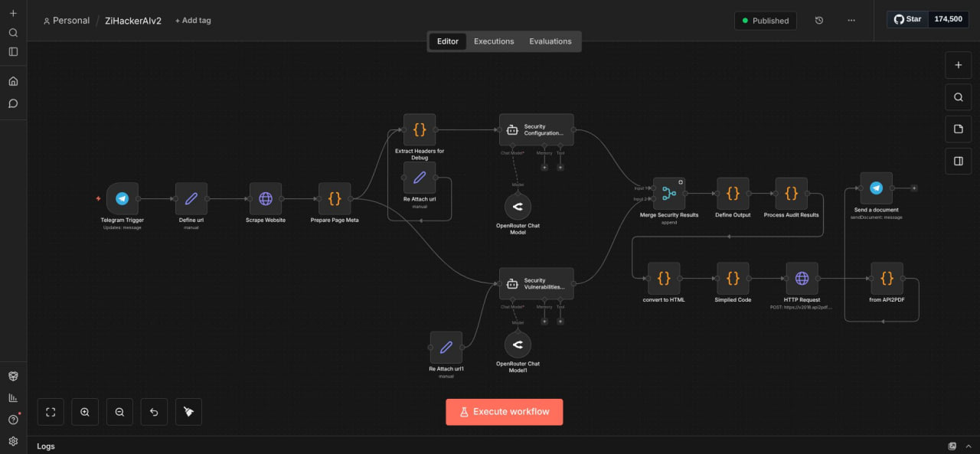Click the Published status button
980x454 pixels.
(x=766, y=21)
